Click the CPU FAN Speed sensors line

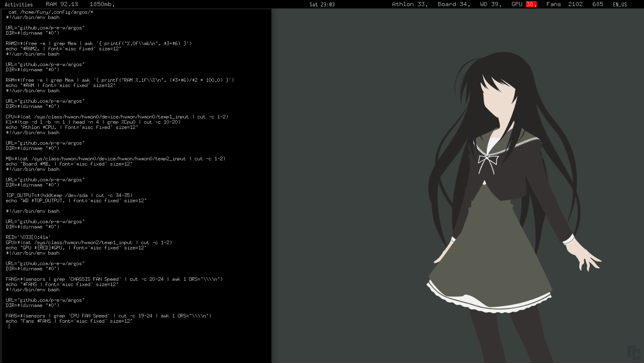pos(109,316)
